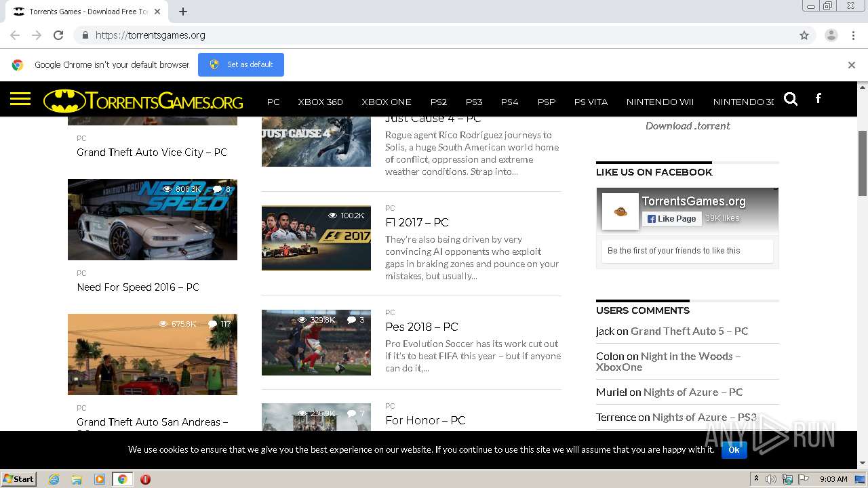Open the media player taskbar icon

coord(100,479)
